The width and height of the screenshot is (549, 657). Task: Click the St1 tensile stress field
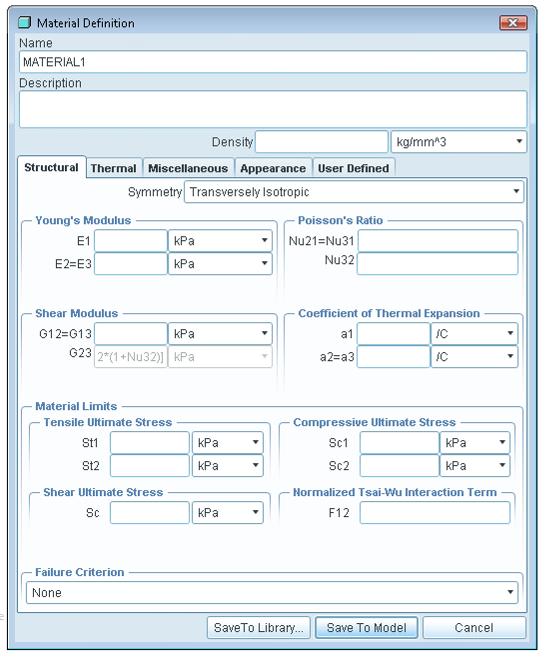pyautogui.click(x=150, y=443)
